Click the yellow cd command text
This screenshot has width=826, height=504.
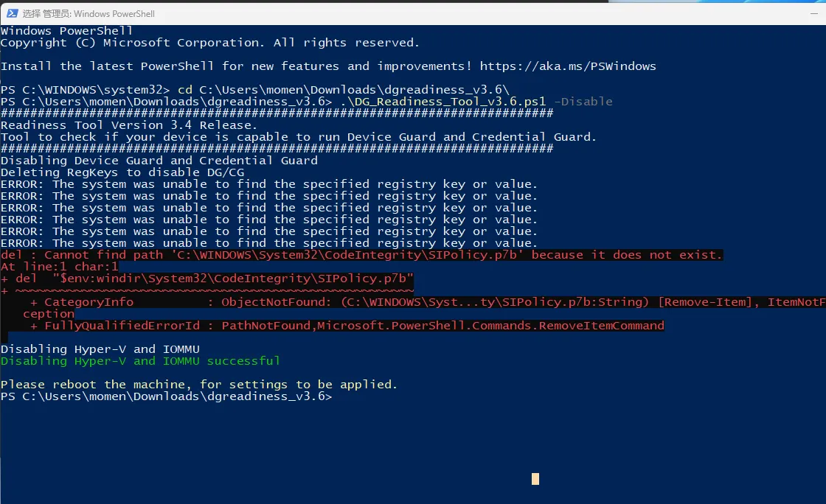185,90
